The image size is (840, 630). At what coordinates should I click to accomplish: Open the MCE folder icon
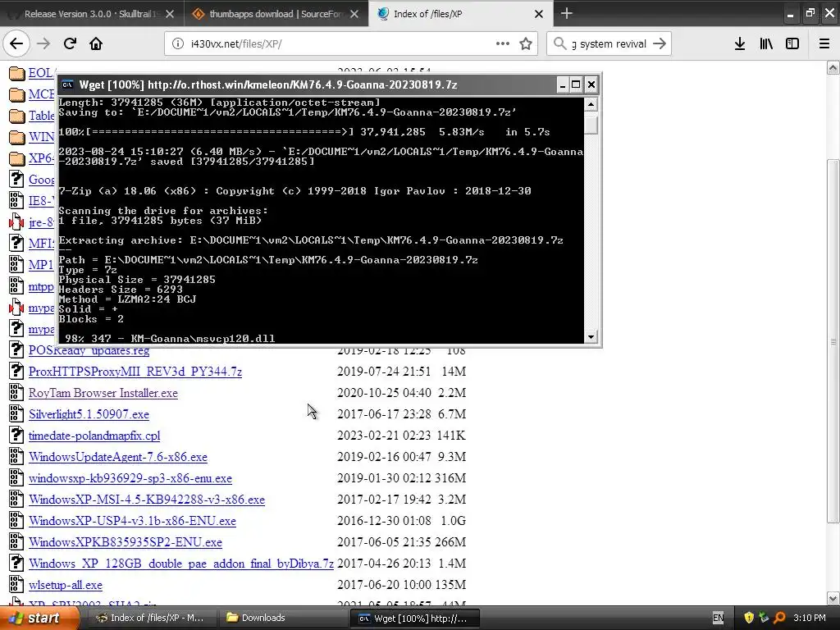pos(17,95)
